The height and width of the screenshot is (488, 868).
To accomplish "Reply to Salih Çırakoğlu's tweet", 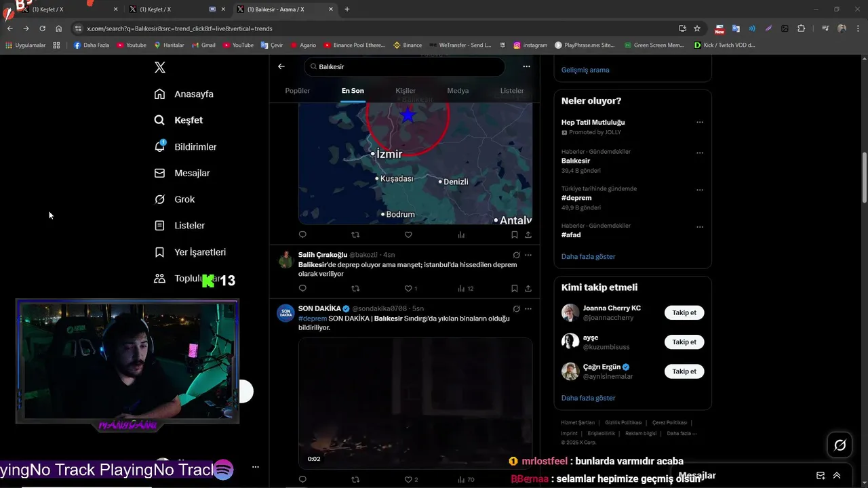I will [302, 288].
